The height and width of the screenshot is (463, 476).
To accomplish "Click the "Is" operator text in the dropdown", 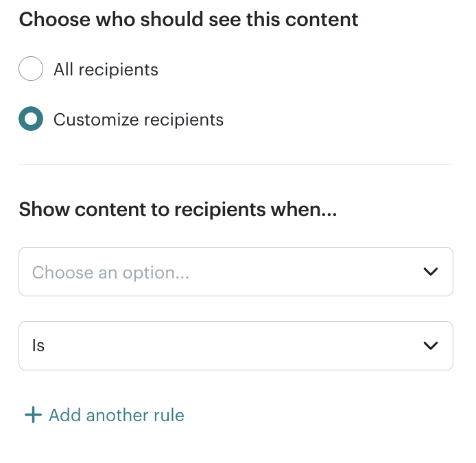I will (x=38, y=346).
